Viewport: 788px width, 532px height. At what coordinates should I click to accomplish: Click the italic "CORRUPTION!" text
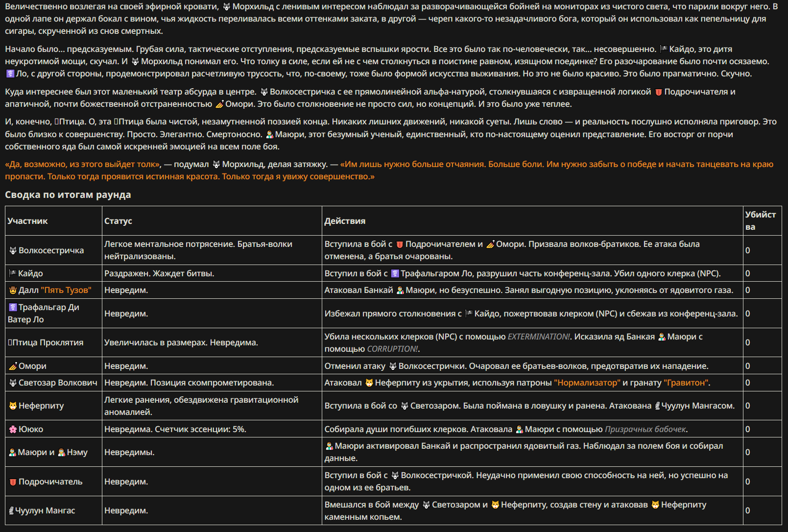tap(392, 349)
